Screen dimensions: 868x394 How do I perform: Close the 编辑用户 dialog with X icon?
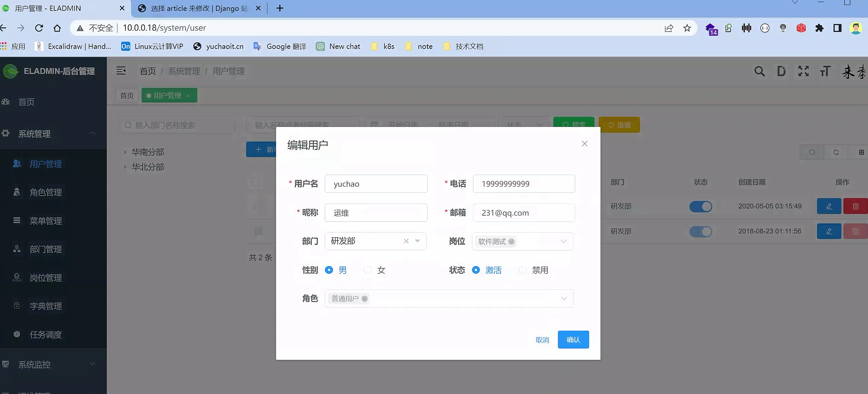(584, 144)
